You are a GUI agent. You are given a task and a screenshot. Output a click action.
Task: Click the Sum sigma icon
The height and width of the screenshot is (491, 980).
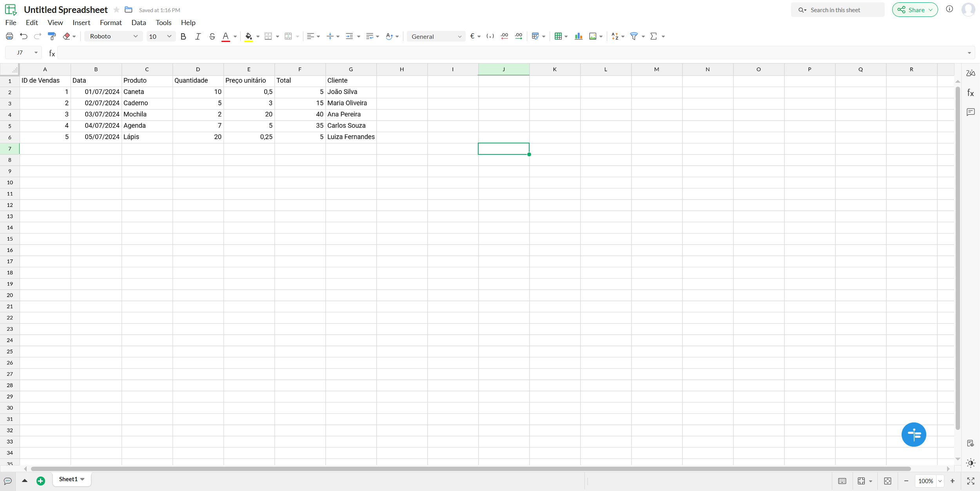tap(653, 36)
